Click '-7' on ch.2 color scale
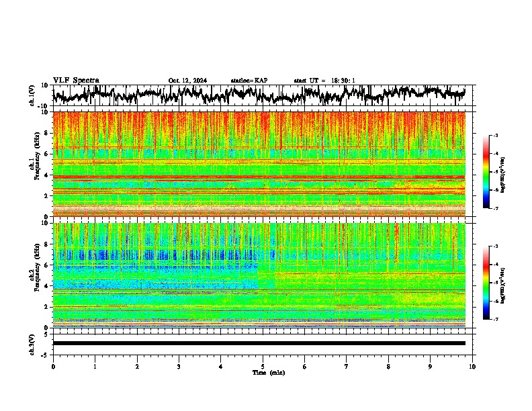Image resolution: width=532 pixels, height=411 pixels. coord(495,319)
